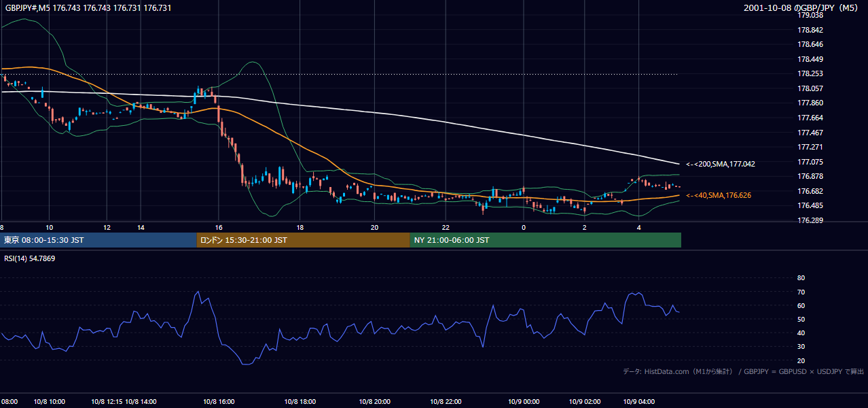Image resolution: width=868 pixels, height=408 pixels.
Task: Click price axis value 178.449
Action: [810, 59]
